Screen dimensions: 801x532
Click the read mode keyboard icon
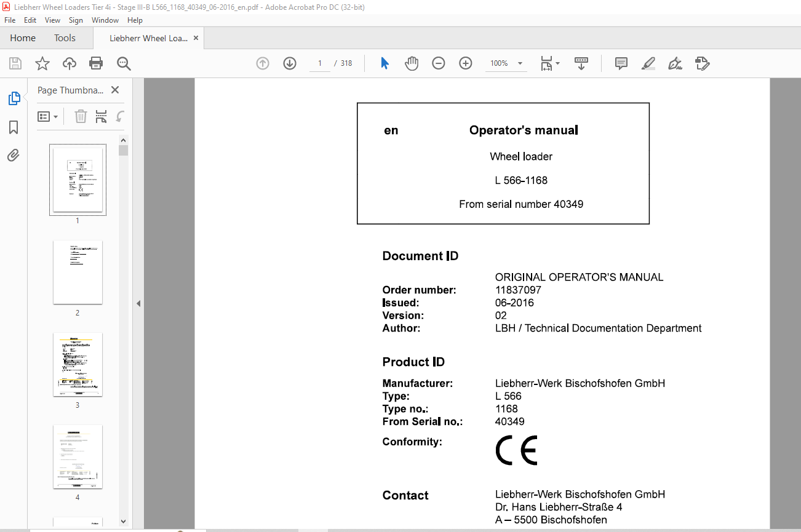click(x=581, y=63)
